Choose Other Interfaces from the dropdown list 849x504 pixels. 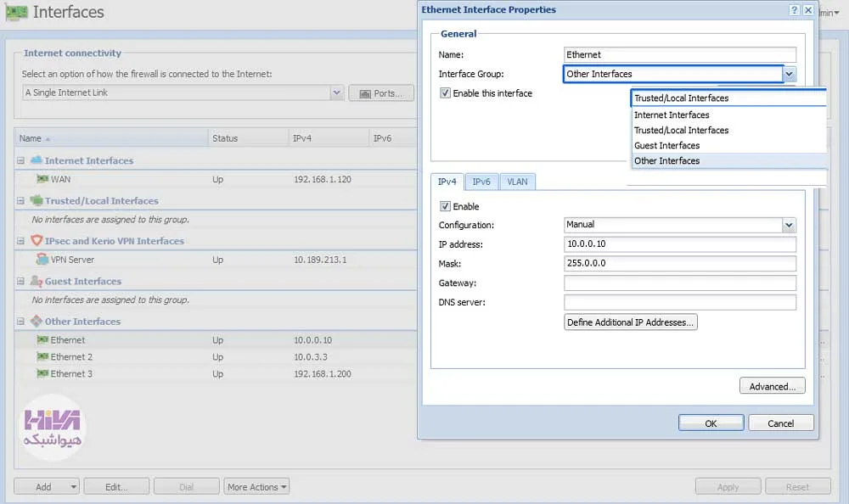coord(728,160)
